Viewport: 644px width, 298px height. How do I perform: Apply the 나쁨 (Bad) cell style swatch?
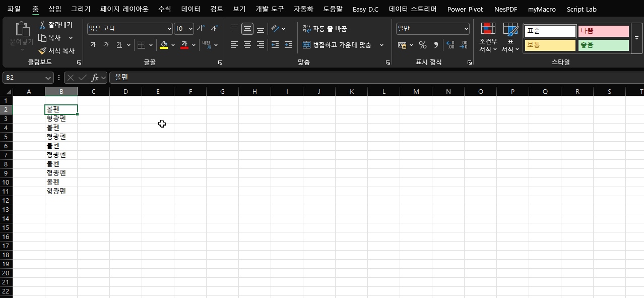coord(603,31)
